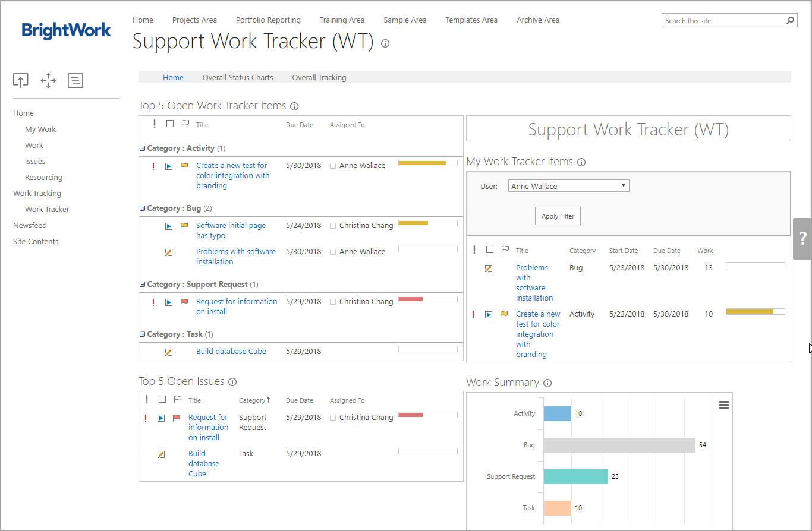Click the share icon above the left navigation

[x=21, y=81]
